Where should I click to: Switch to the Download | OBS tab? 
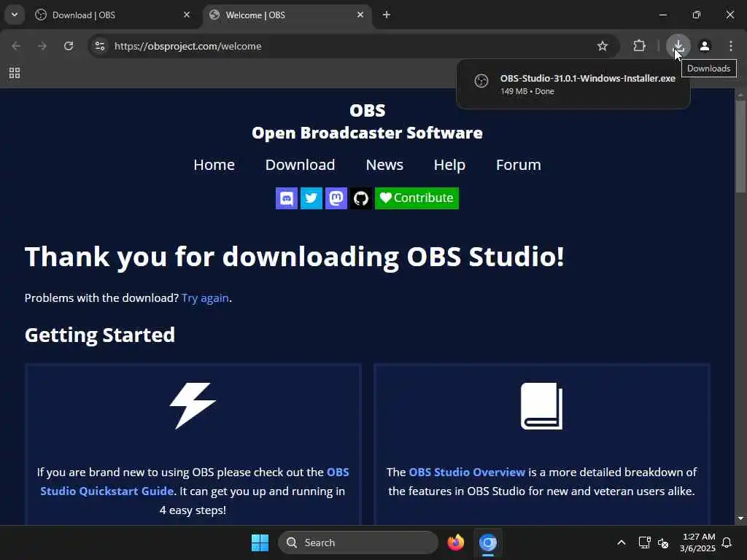112,15
